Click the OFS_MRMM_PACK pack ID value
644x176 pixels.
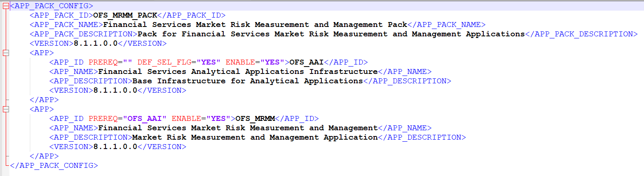pos(125,15)
